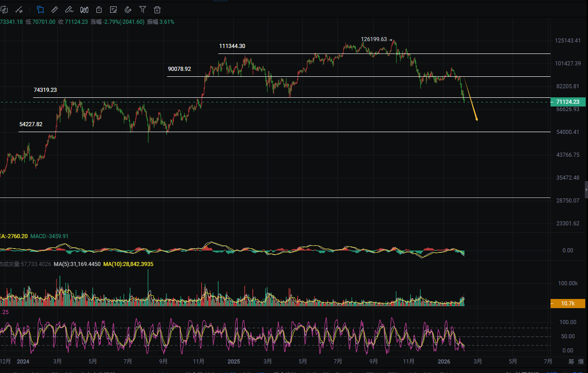Click the MACD value label
This screenshot has width=588, height=373.
tap(49, 236)
